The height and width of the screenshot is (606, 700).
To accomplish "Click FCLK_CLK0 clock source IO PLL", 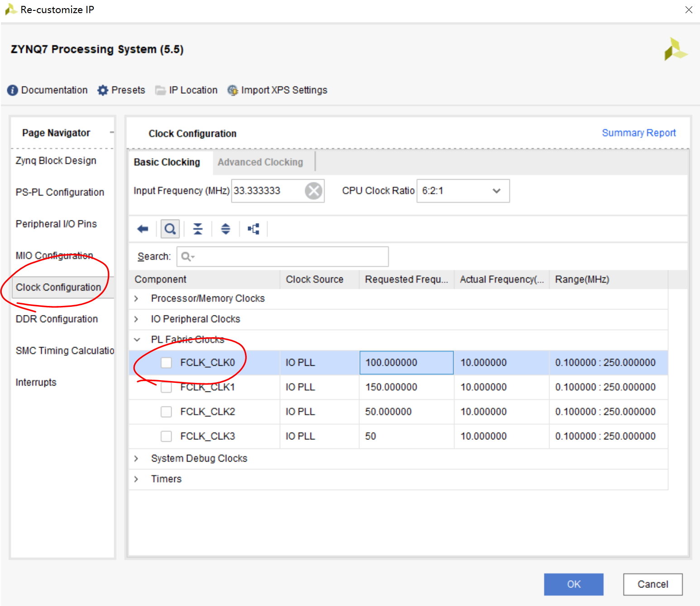I will (x=320, y=363).
